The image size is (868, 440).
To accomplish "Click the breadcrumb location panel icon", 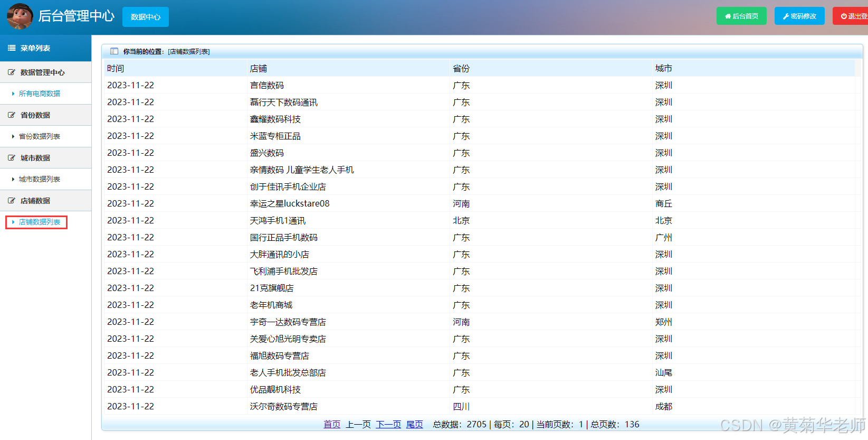I will click(114, 51).
